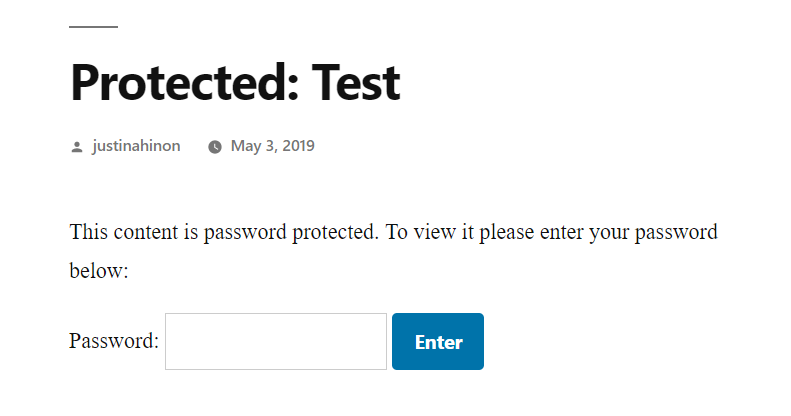The width and height of the screenshot is (791, 416).
Task: Click "This content" at the notice start
Action: tap(122, 233)
